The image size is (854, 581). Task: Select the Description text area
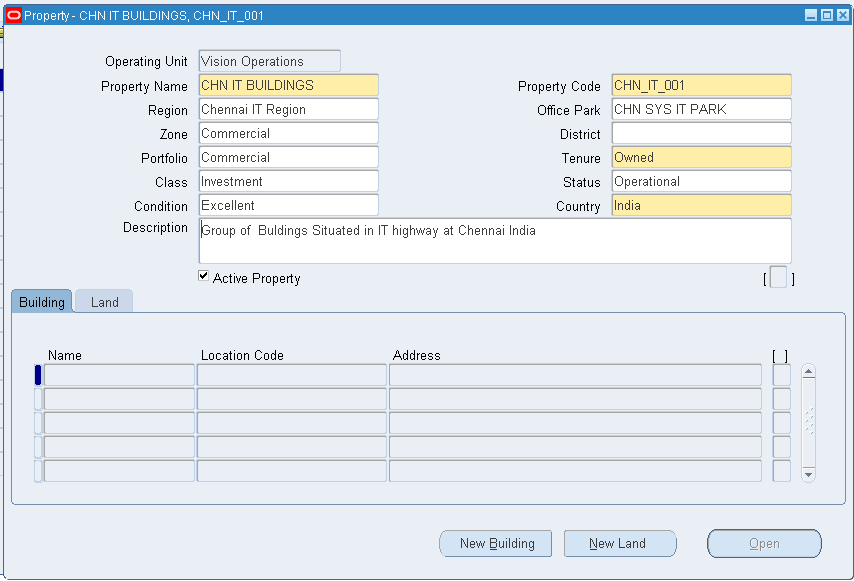pyautogui.click(x=494, y=240)
